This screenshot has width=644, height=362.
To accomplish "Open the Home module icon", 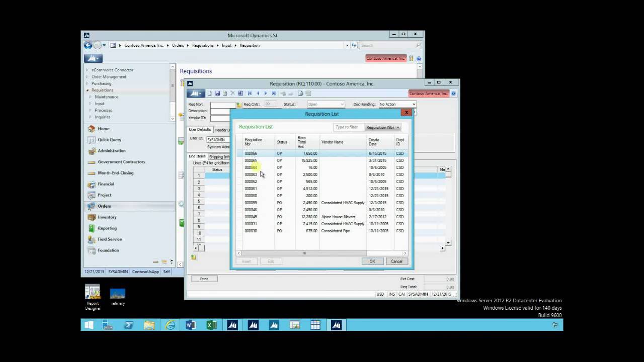I will (x=91, y=129).
